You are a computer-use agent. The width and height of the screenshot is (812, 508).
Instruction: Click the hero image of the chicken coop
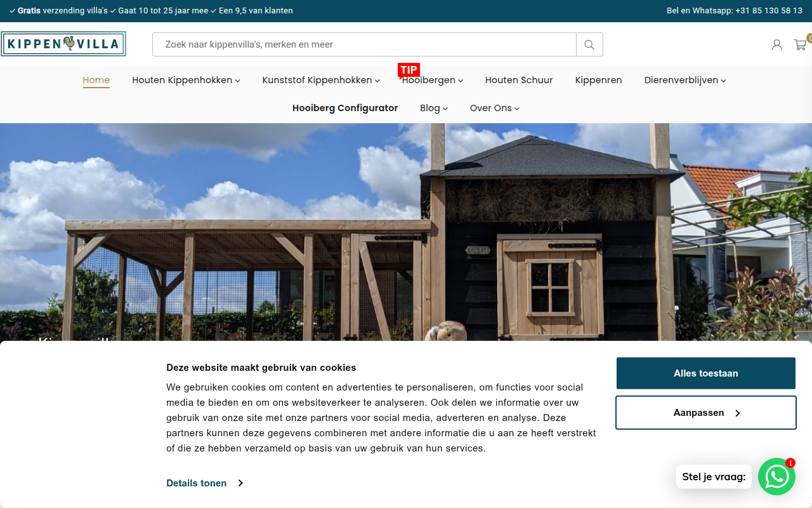pyautogui.click(x=406, y=232)
